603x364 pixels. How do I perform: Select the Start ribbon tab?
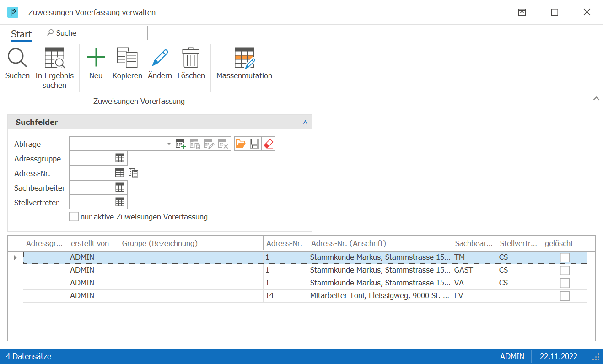(x=21, y=34)
